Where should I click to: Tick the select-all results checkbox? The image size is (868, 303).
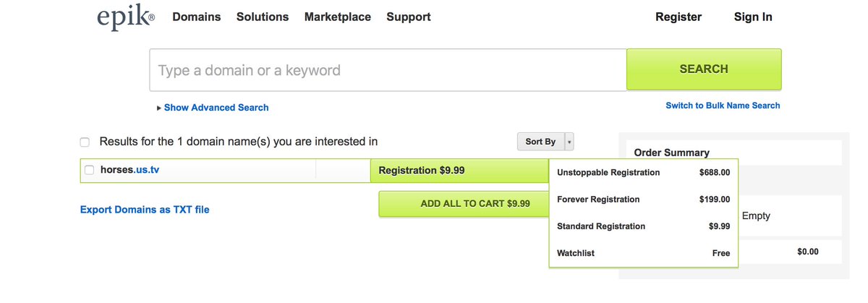85,142
